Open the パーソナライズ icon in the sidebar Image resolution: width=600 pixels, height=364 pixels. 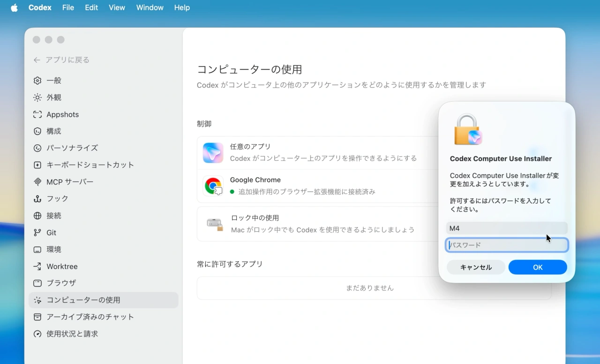coord(37,148)
